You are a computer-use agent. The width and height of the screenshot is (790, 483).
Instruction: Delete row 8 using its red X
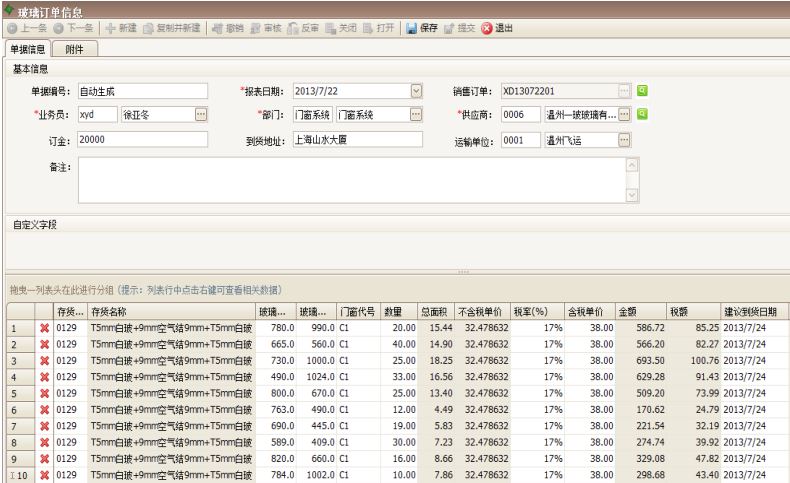(44, 443)
